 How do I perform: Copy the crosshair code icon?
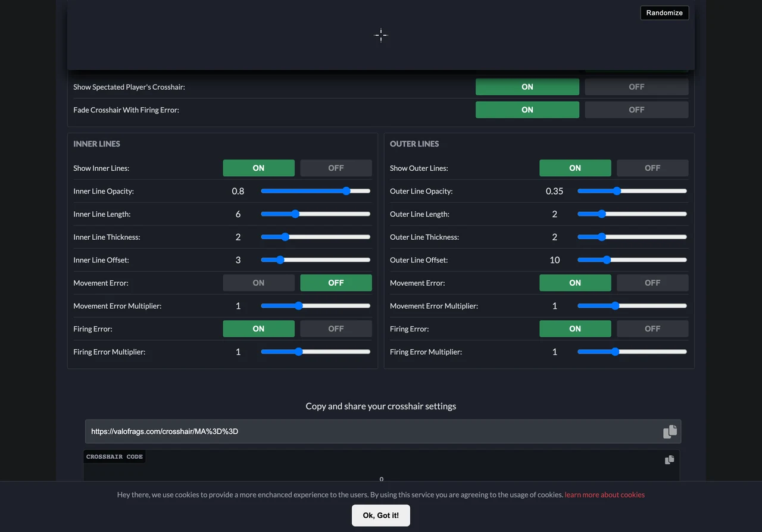tap(669, 459)
